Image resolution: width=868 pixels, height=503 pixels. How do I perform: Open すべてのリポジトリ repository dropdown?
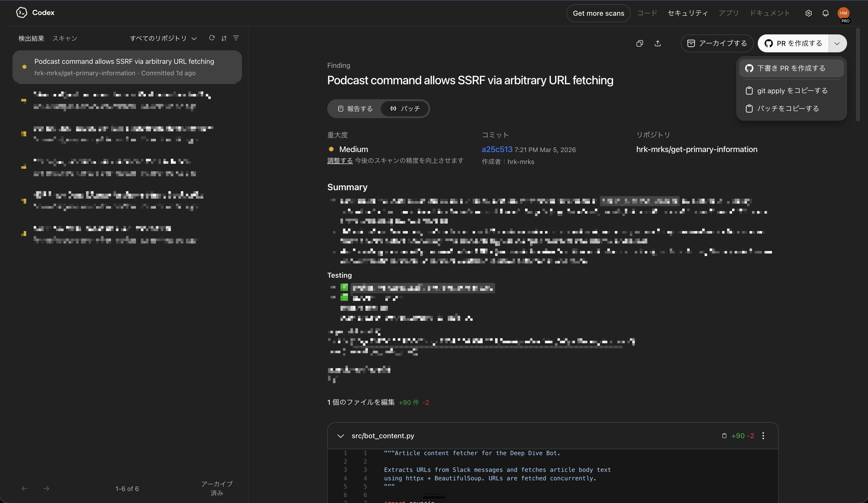(x=163, y=38)
